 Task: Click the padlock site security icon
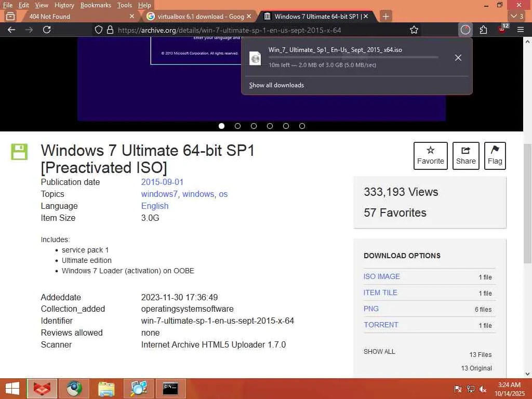pyautogui.click(x=110, y=30)
